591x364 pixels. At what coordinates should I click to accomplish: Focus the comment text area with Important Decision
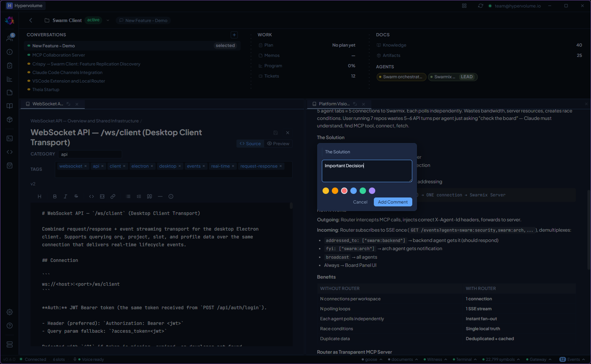pyautogui.click(x=367, y=171)
